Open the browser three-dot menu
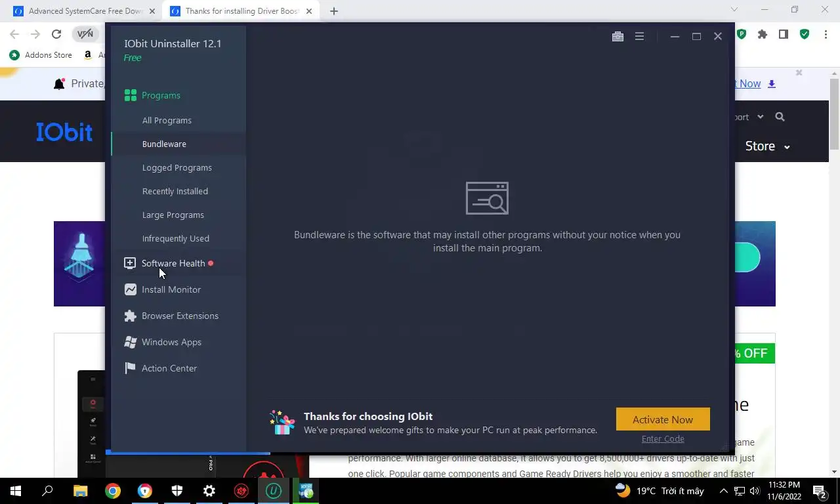The image size is (840, 504). tap(826, 34)
